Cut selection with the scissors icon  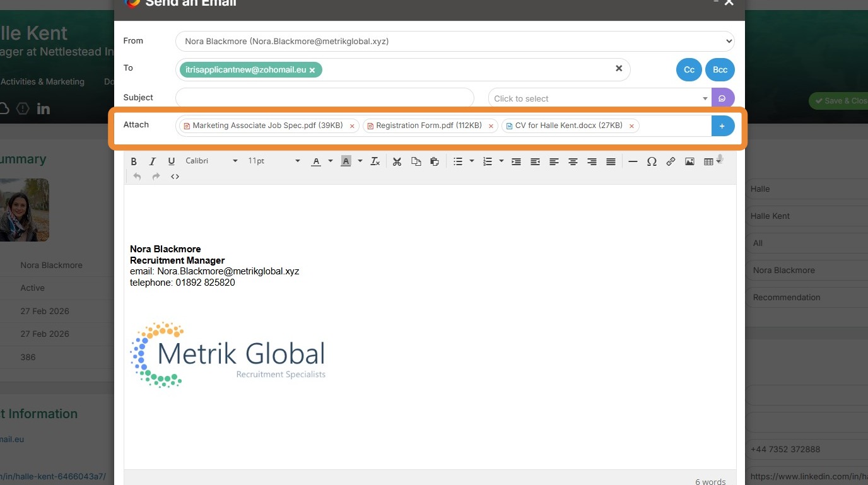tap(397, 161)
